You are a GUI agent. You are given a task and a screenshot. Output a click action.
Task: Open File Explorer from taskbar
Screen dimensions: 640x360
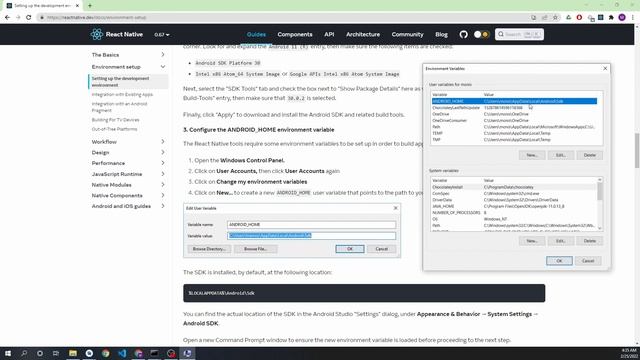[x=73, y=353]
